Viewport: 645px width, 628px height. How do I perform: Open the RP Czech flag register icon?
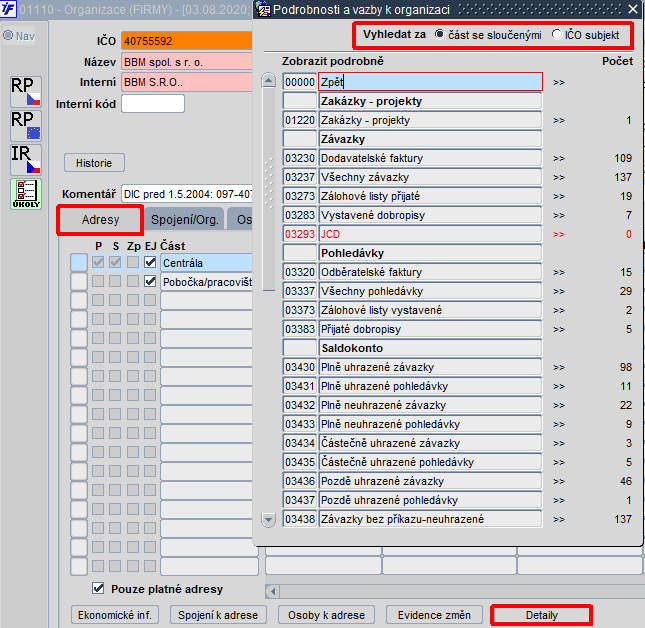(x=26, y=91)
